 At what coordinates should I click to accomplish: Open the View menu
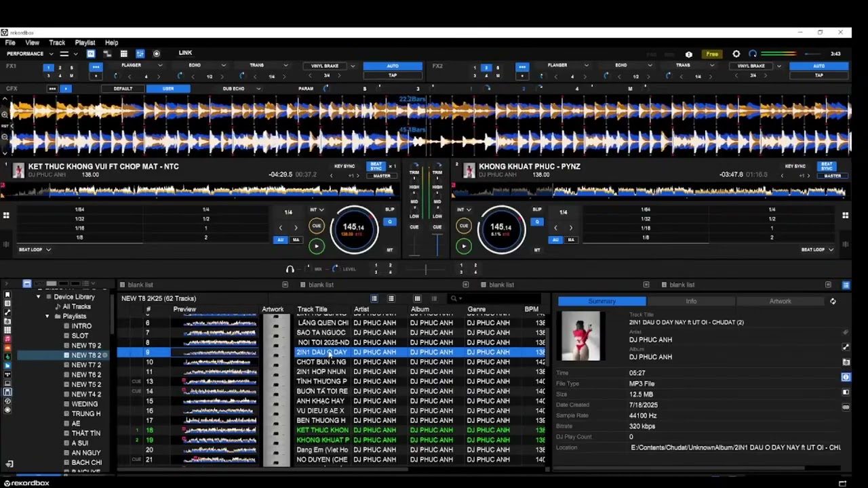point(32,43)
